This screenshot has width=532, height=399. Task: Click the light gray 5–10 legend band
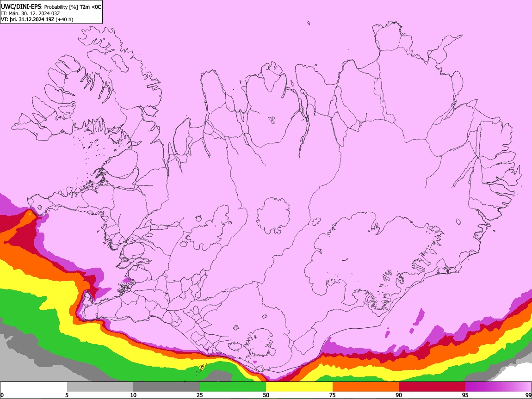pos(100,387)
